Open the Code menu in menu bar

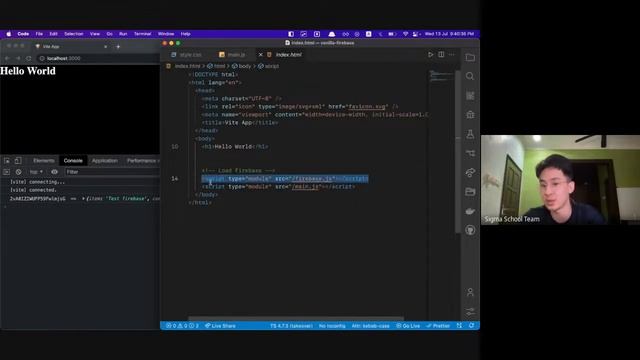[23, 34]
